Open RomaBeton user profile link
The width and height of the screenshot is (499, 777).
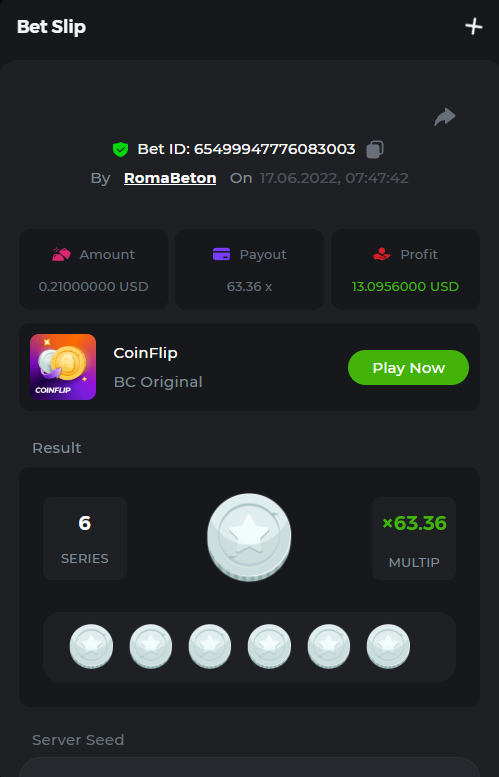pos(170,178)
